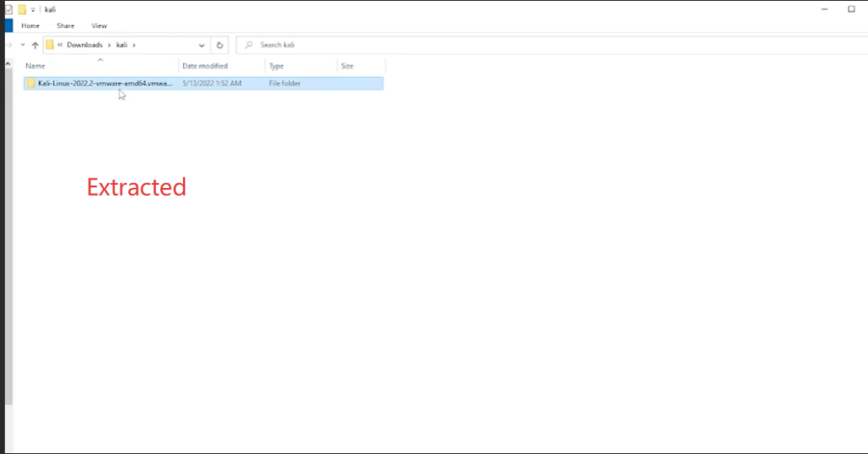Click the Search kali input field

pyautogui.click(x=551, y=45)
